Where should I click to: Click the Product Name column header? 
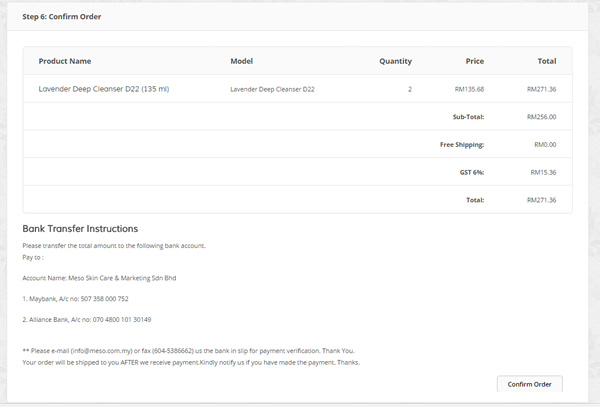coord(65,61)
